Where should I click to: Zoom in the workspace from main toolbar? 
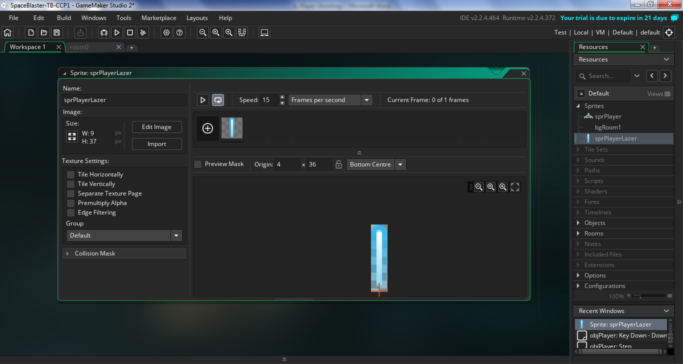click(229, 33)
